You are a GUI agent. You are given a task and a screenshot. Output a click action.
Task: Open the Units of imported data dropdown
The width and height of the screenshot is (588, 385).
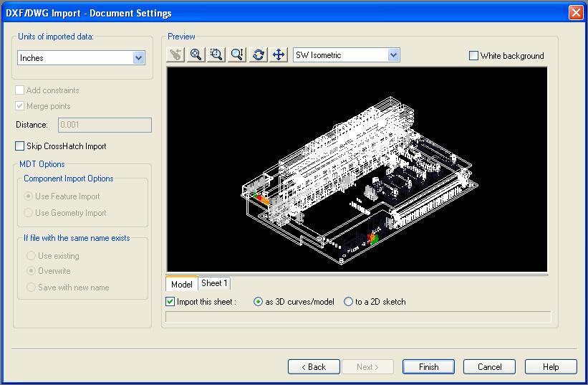click(81, 58)
